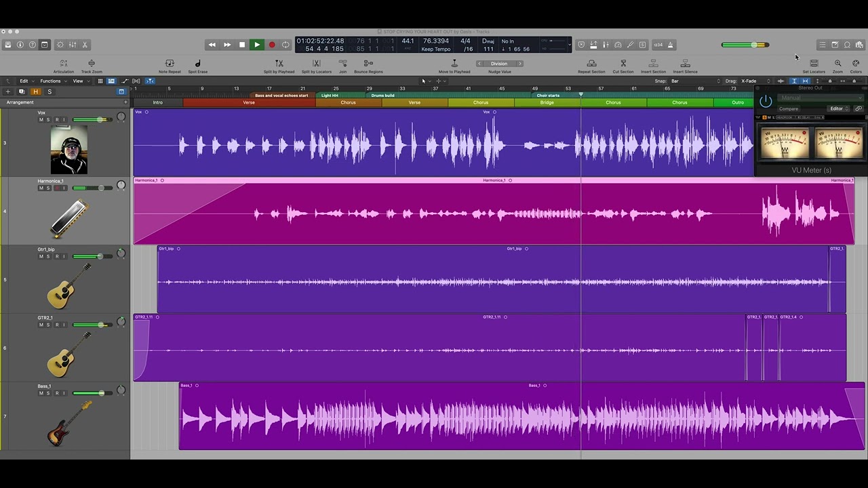Toggle the global Hide H button

[36, 91]
